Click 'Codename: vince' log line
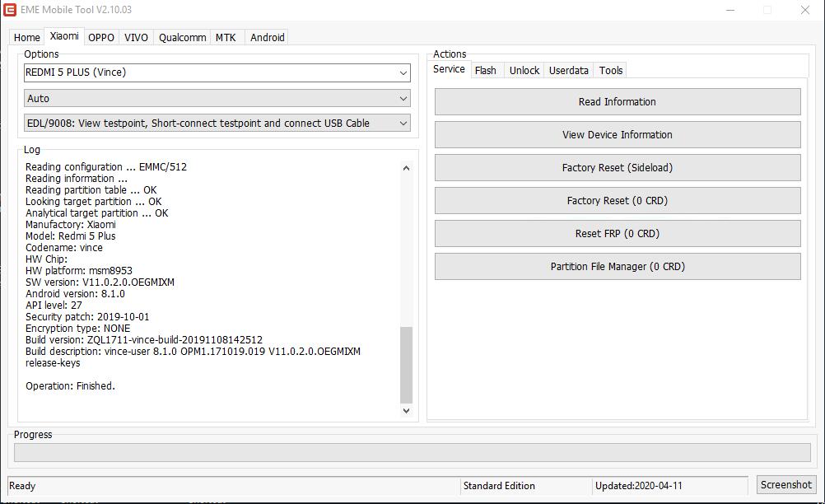 [x=64, y=248]
